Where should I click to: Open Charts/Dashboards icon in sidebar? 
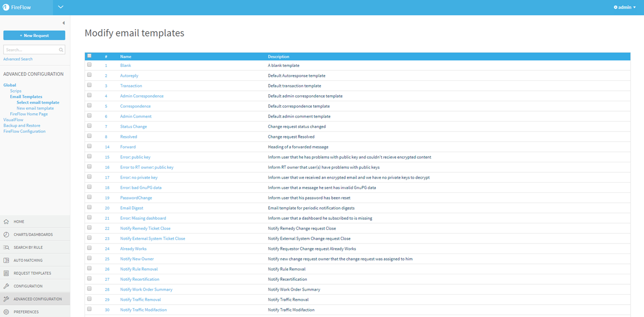pyautogui.click(x=6, y=235)
